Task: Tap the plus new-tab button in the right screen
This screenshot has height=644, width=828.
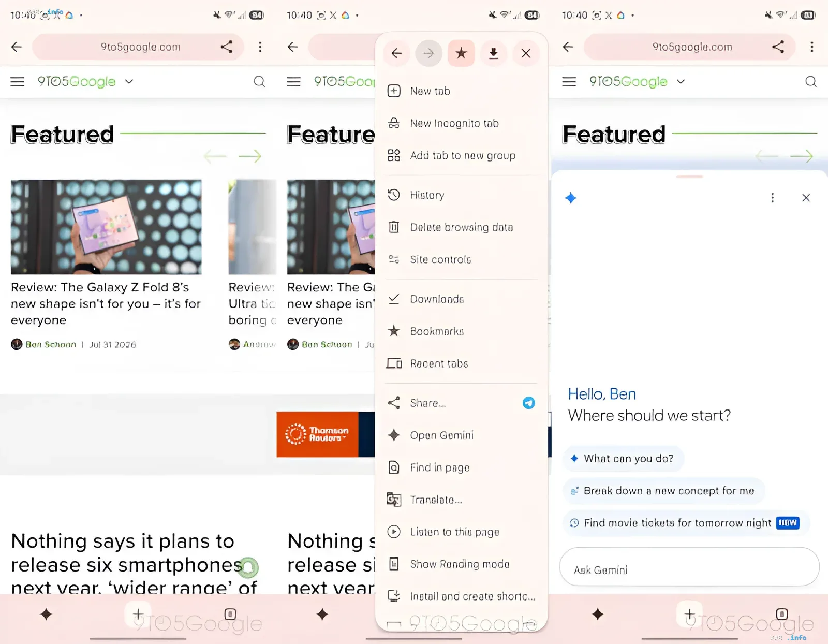Action: (x=689, y=614)
